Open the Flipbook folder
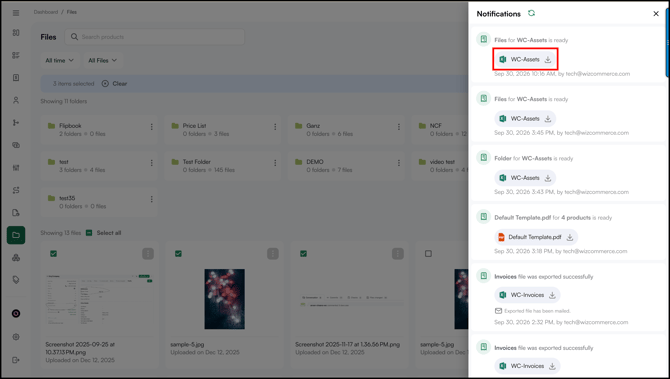Screen dimensions: 670x379 pos(99,129)
